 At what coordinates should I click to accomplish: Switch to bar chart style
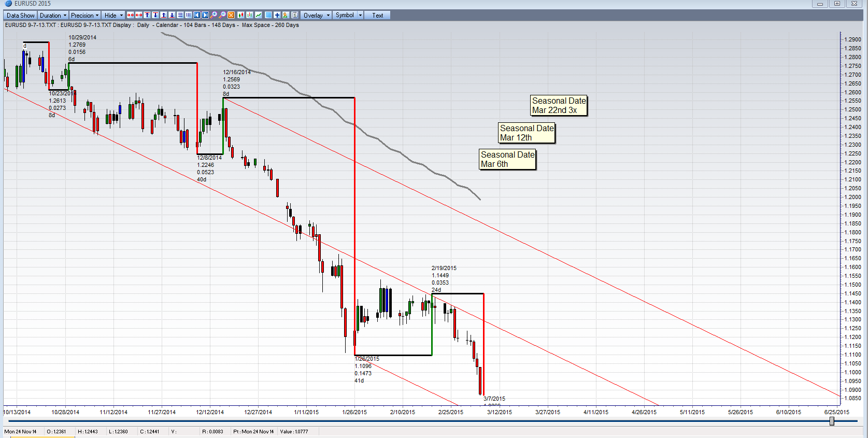click(250, 15)
